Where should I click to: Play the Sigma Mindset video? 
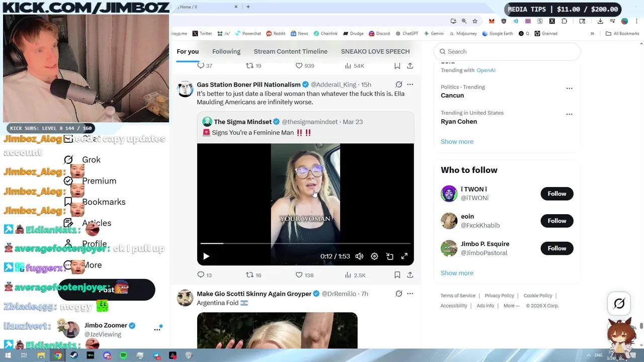click(206, 256)
